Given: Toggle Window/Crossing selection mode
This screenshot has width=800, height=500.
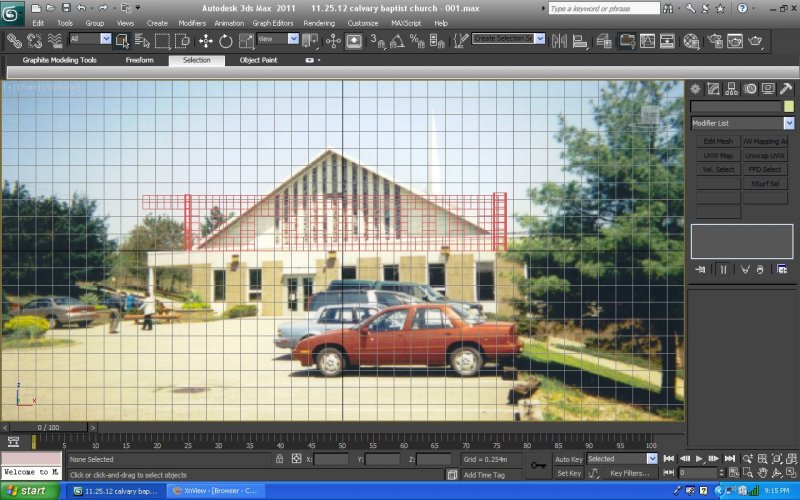Looking at the screenshot, I should [182, 41].
